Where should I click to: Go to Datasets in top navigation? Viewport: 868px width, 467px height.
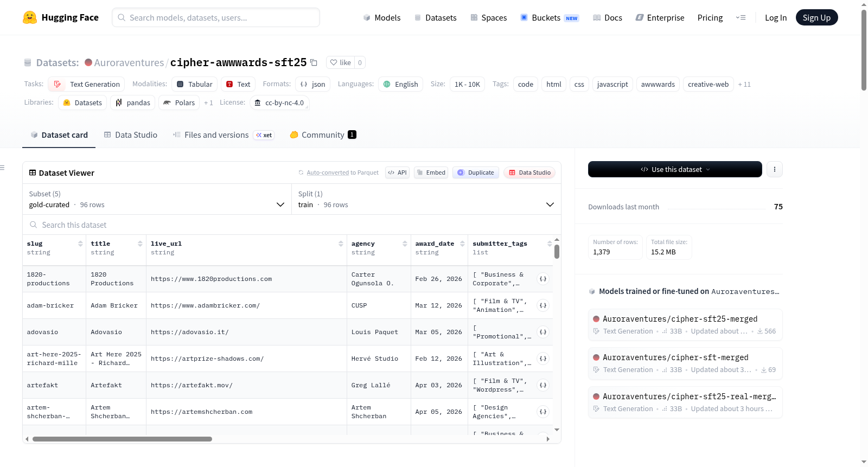point(436,17)
